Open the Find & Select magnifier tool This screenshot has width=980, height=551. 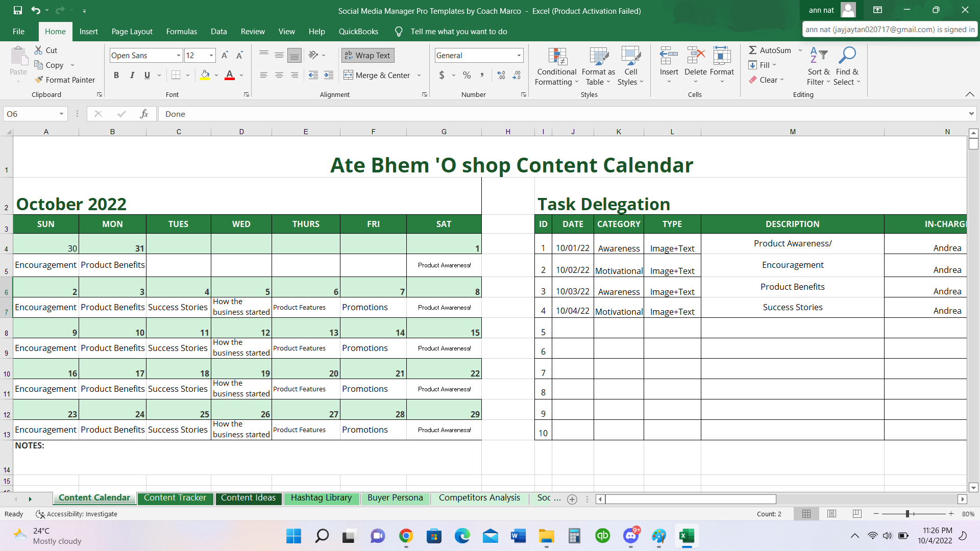847,55
